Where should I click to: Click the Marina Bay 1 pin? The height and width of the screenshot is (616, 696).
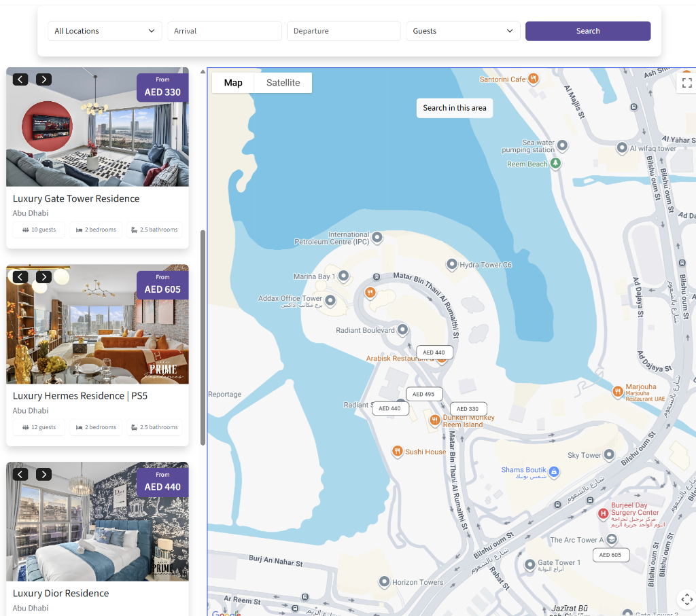[x=343, y=276]
